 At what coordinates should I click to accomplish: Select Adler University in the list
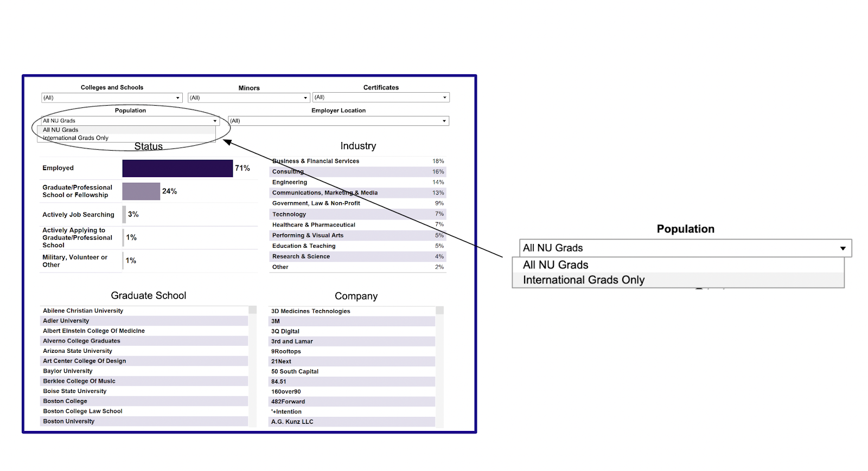(144, 321)
